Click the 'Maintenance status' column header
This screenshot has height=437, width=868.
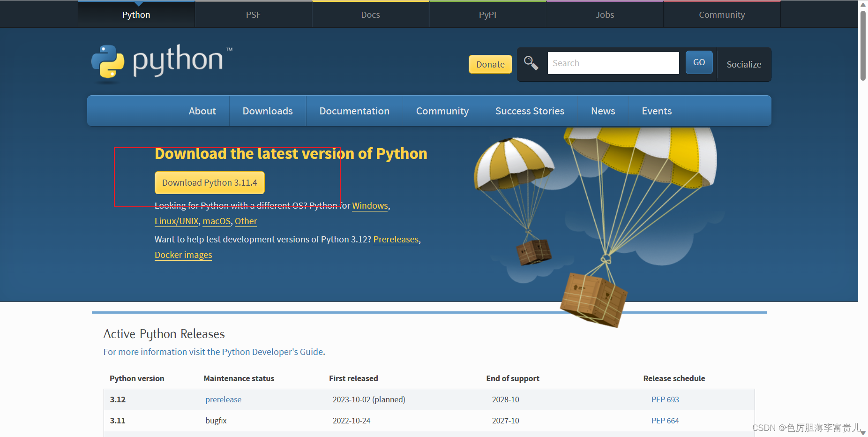(239, 378)
